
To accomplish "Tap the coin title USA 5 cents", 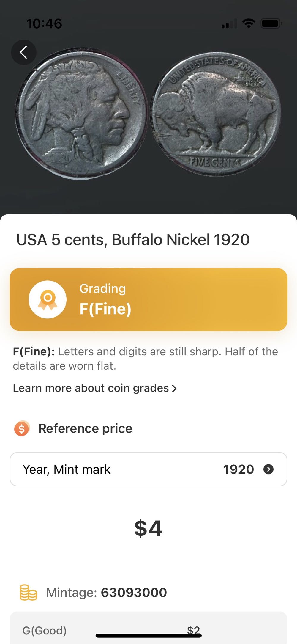I will click(133, 240).
